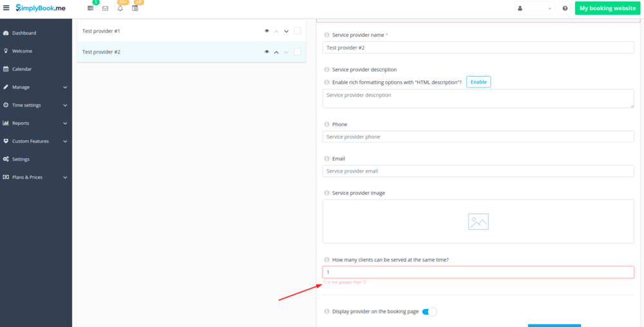Image resolution: width=644 pixels, height=327 pixels.
Task: Click the Service provider email field
Action: coord(478,171)
